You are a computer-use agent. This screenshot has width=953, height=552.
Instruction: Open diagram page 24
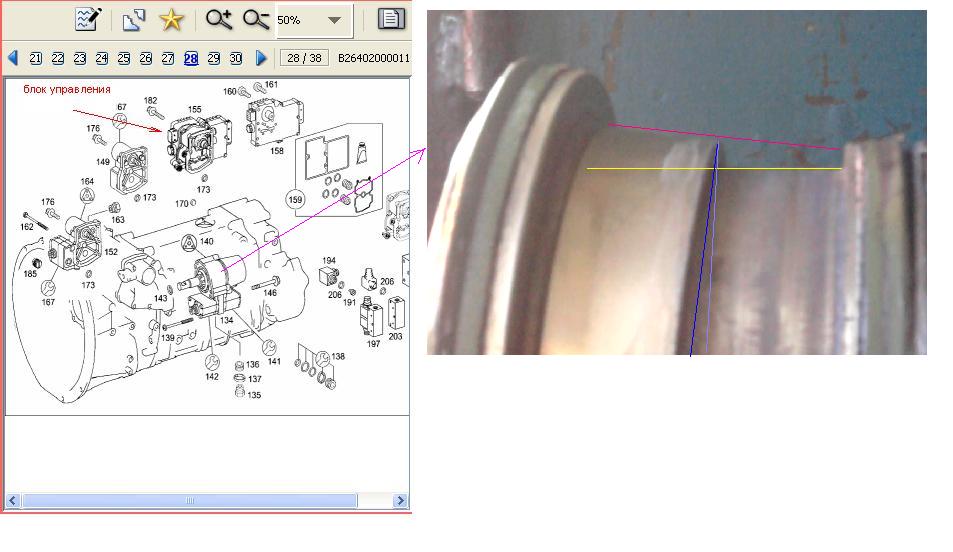pyautogui.click(x=102, y=58)
